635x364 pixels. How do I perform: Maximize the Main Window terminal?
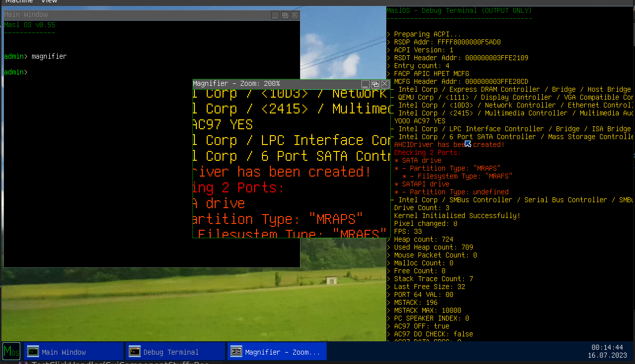click(x=285, y=15)
